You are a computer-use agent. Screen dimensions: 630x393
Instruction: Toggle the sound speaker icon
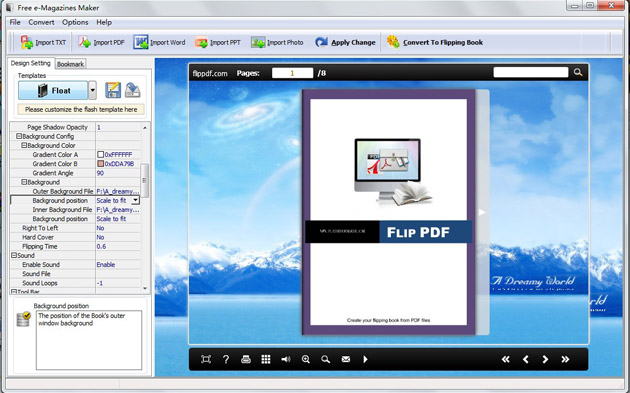coord(286,359)
